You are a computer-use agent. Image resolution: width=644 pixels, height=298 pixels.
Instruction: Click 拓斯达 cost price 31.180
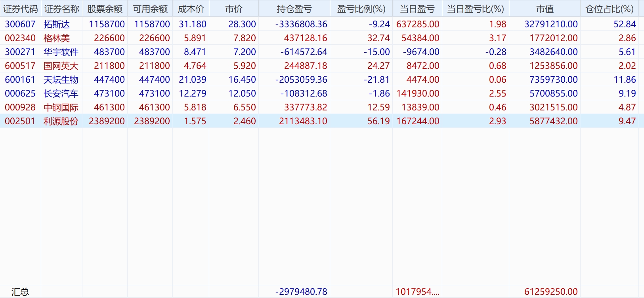(193, 24)
